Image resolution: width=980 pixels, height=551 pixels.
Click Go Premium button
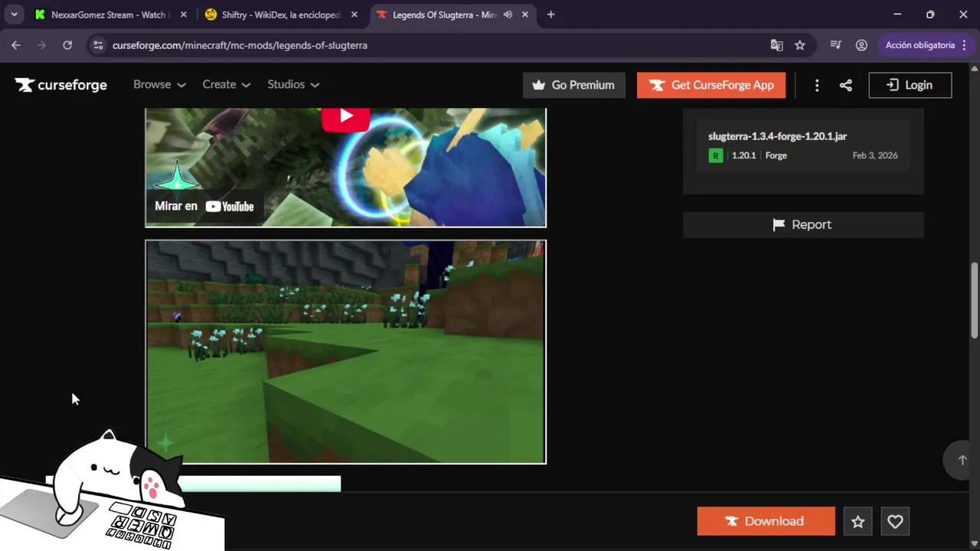(574, 85)
